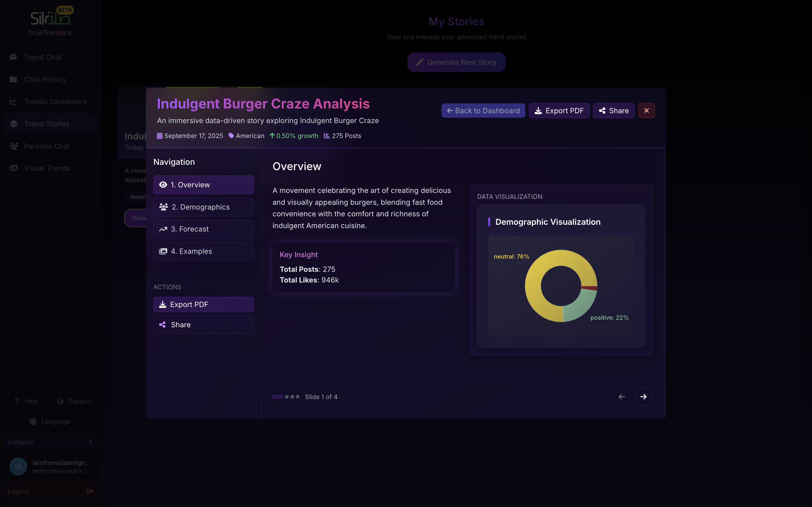Open Visual Trends in the sidebar
Viewport: 812px width, 507px height.
coord(47,168)
